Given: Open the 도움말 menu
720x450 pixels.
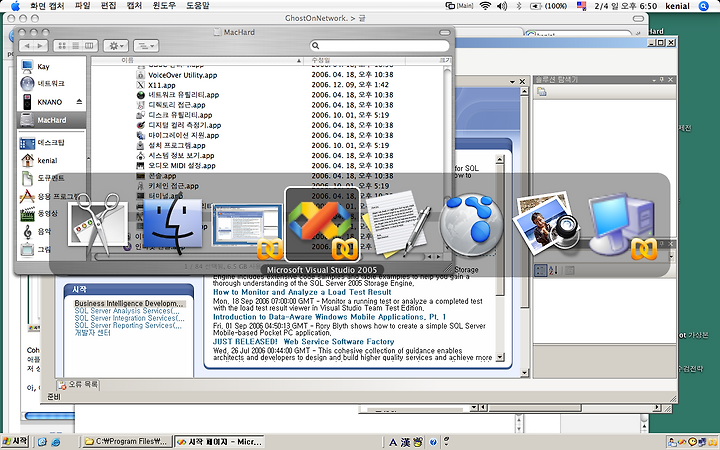Looking at the screenshot, I should (198, 6).
